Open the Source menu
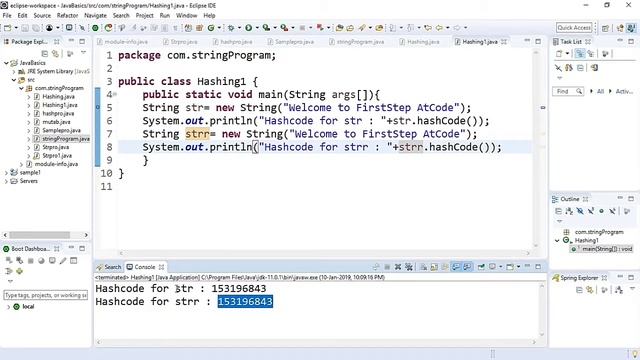This screenshot has width=640, height=360. point(42,16)
